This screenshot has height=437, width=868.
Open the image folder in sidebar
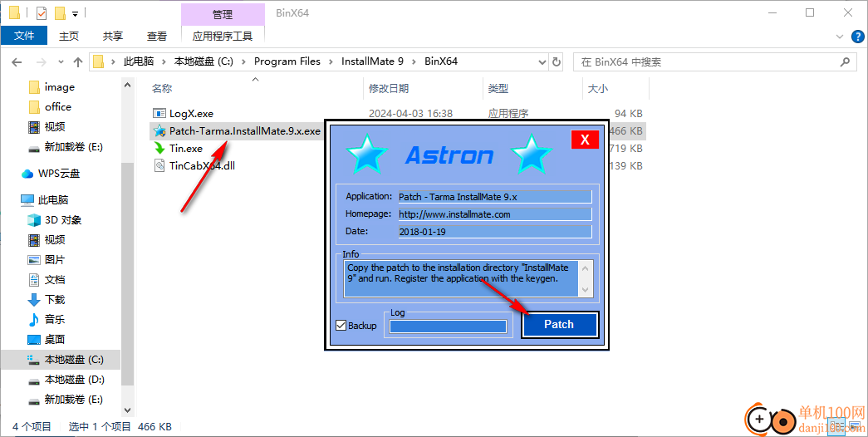[x=59, y=87]
